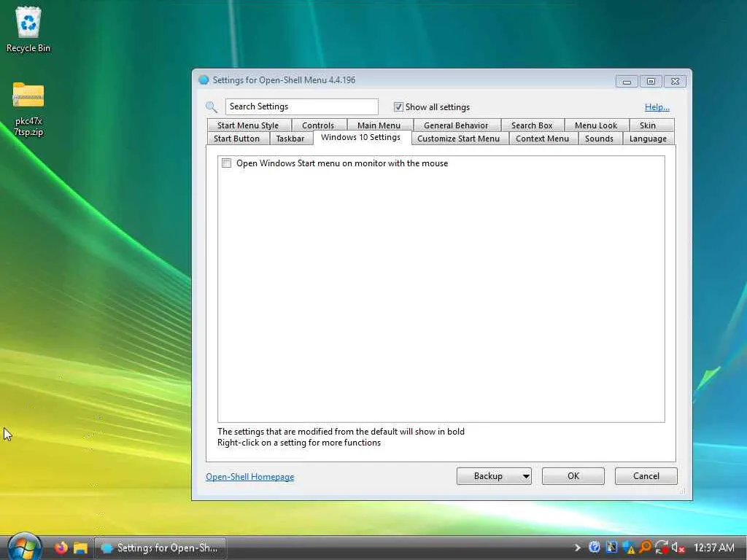Click the 12:37 AM taskbar clock
Screen dimensions: 747x560
tap(713, 548)
